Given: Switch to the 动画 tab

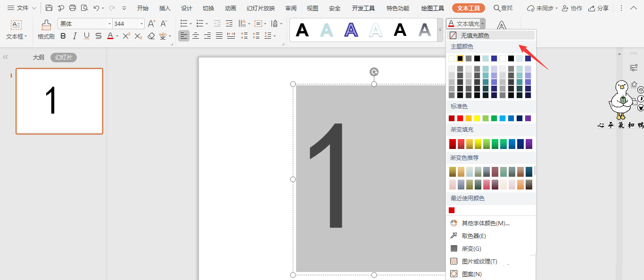Looking at the screenshot, I should click(x=231, y=8).
